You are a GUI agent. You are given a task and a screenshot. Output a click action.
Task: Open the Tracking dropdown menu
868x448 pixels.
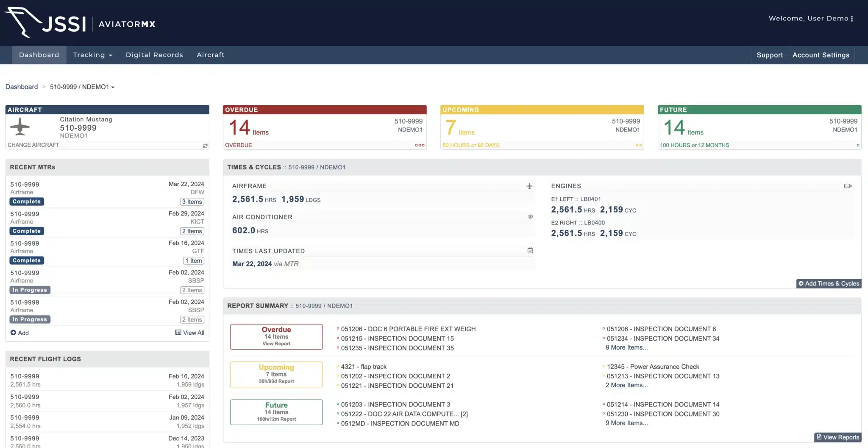pyautogui.click(x=92, y=55)
